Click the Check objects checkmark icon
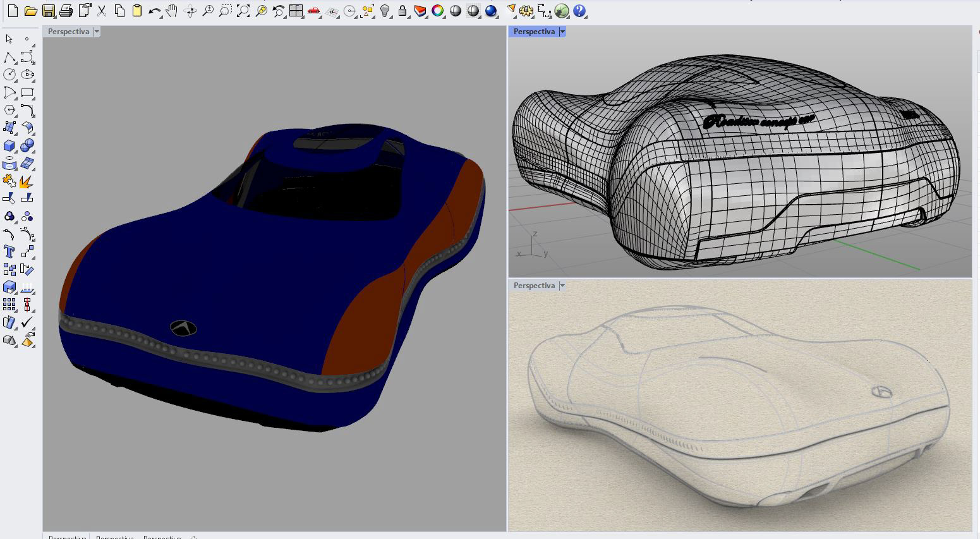Image resolution: width=980 pixels, height=539 pixels. (27, 323)
